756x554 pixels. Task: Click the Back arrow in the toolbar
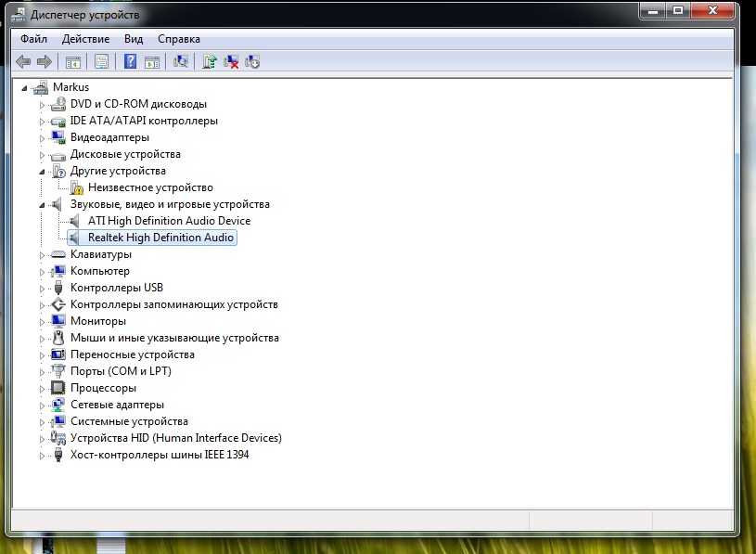24,61
